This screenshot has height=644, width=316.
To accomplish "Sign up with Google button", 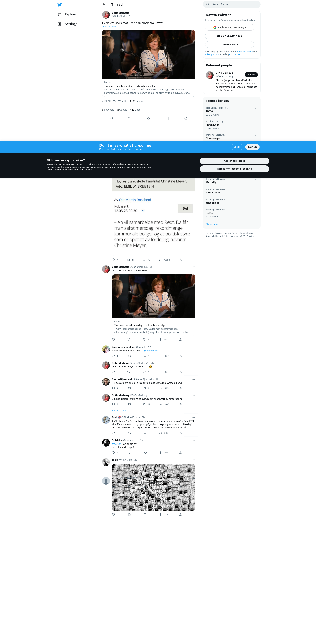I will tap(230, 27).
